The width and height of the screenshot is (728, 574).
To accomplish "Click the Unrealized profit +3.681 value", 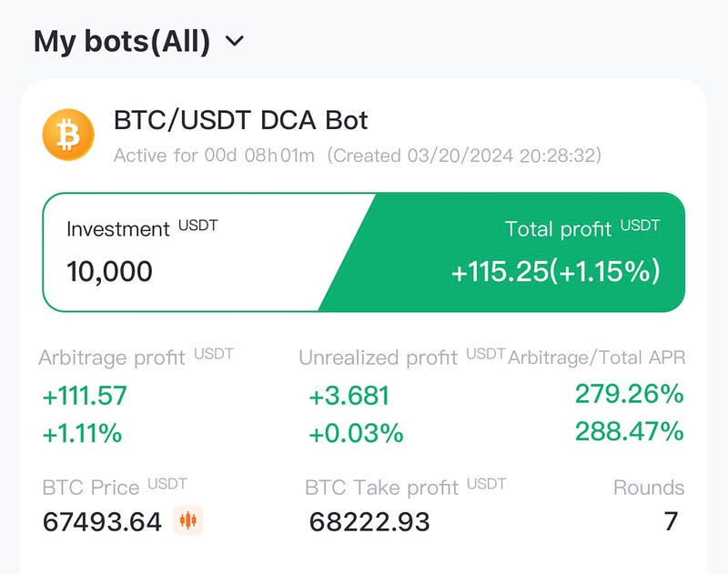I will 349,396.
